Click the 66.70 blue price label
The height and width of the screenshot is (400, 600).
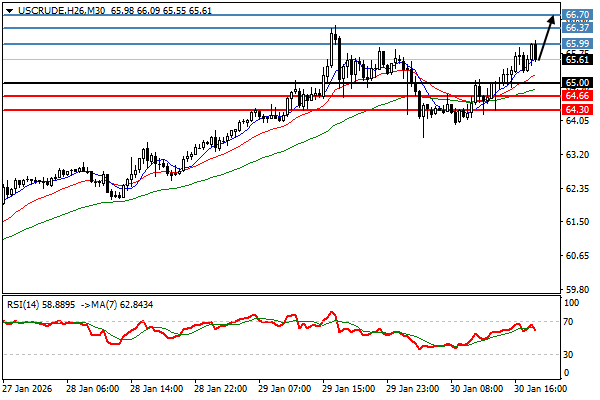(577, 16)
